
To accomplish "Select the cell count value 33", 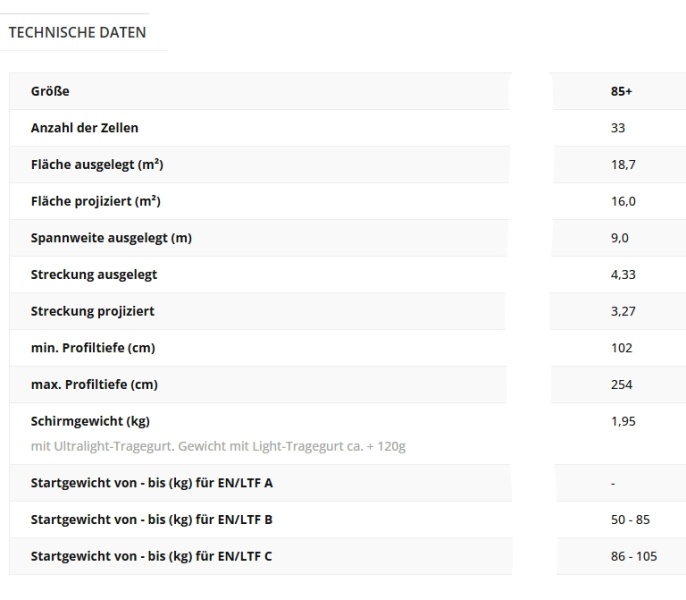I will (618, 128).
